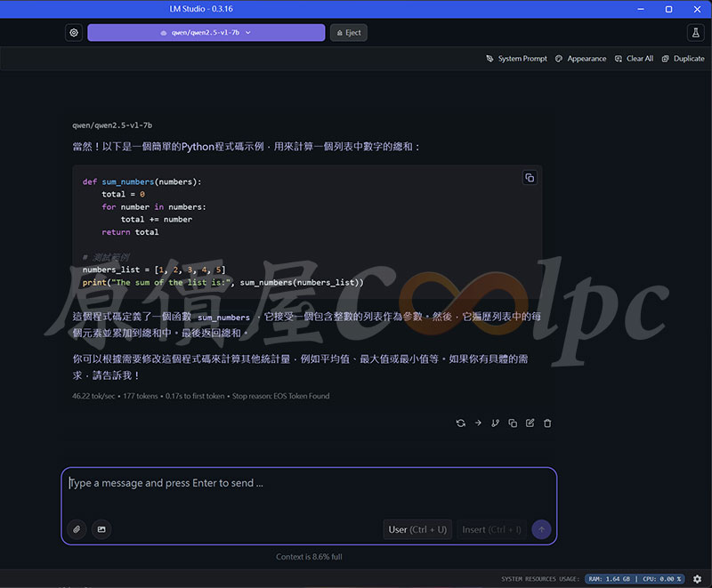
Task: Edit the assistant message
Action: click(530, 423)
